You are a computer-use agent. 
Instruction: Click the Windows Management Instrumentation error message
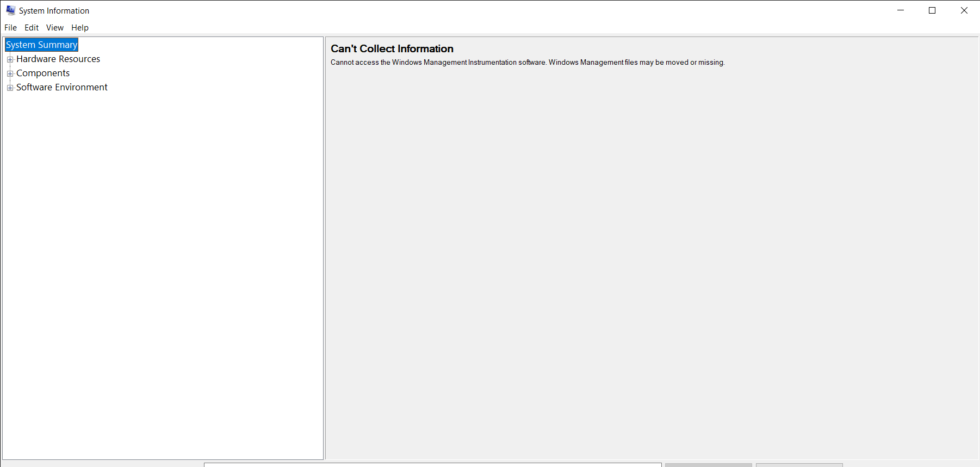[528, 63]
